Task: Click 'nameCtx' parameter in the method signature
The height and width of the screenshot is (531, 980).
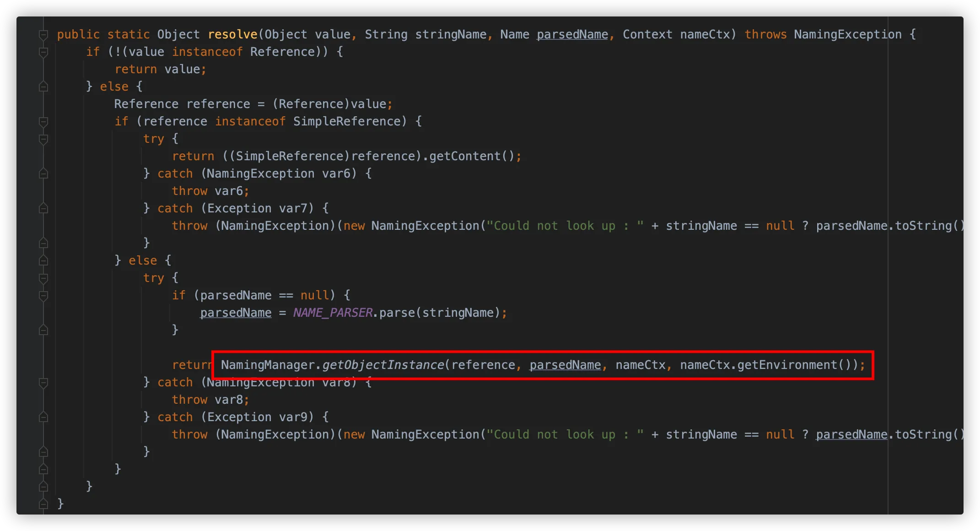Action: pyautogui.click(x=705, y=34)
